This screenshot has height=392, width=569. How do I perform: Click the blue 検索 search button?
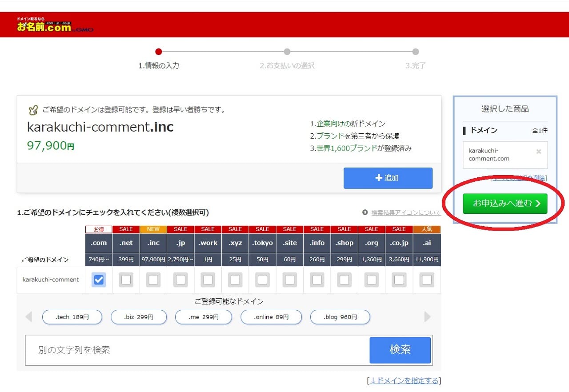tap(400, 350)
